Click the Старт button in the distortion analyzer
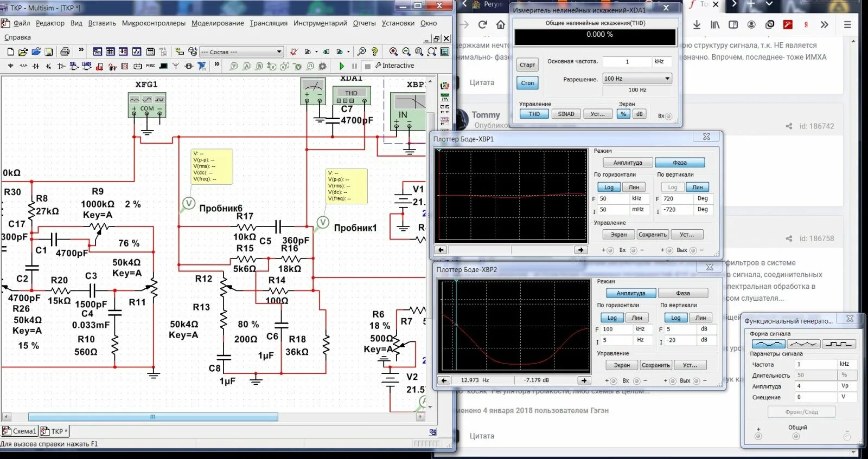This screenshot has width=868, height=459. pos(527,65)
